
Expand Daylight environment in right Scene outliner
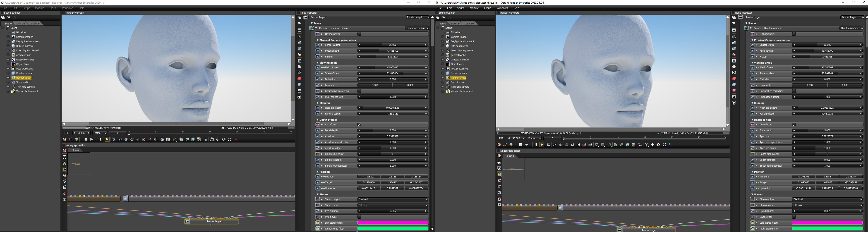443,41
